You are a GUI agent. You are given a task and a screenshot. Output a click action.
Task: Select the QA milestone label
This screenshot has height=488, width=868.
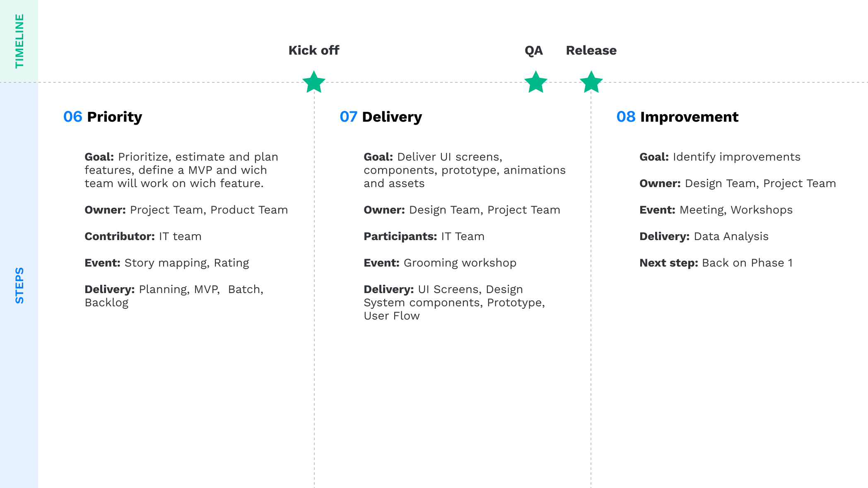pyautogui.click(x=533, y=50)
